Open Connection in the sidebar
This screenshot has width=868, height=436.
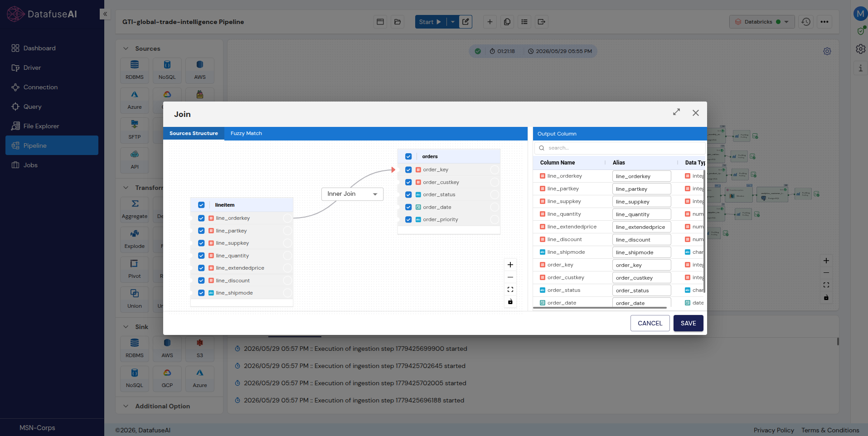pos(52,87)
